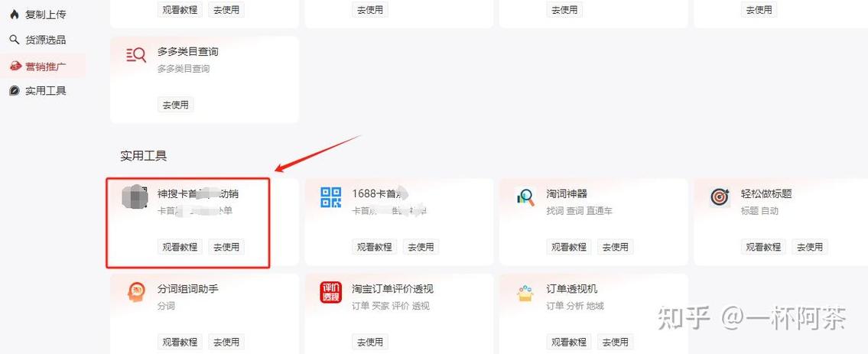Click 去使用 under 轻松做标题
This screenshot has height=354, width=868.
point(810,247)
